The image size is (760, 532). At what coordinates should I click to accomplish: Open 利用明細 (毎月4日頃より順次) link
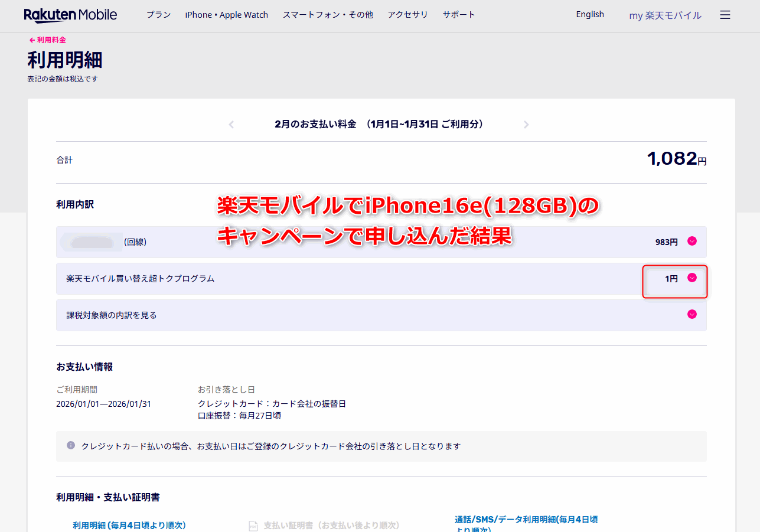click(129, 524)
